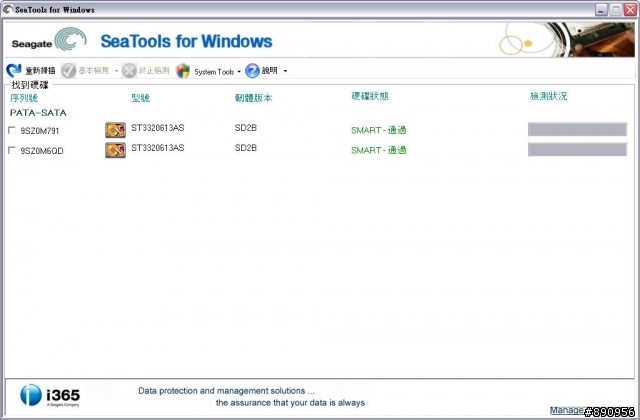Click the 韌體版本 column header
640x420 pixels.
click(x=253, y=98)
